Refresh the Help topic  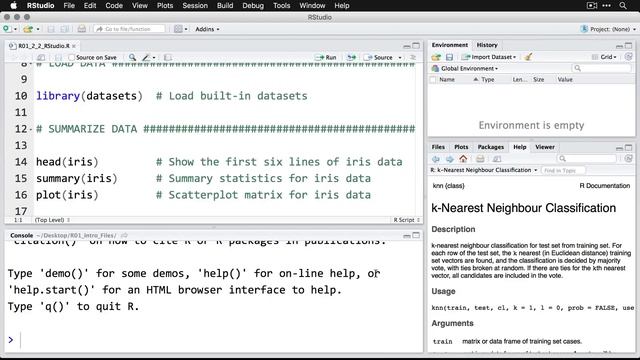point(629,158)
